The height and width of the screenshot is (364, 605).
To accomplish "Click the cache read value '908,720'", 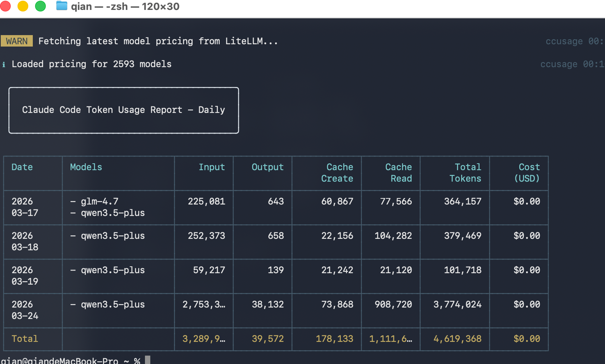I will (393, 304).
